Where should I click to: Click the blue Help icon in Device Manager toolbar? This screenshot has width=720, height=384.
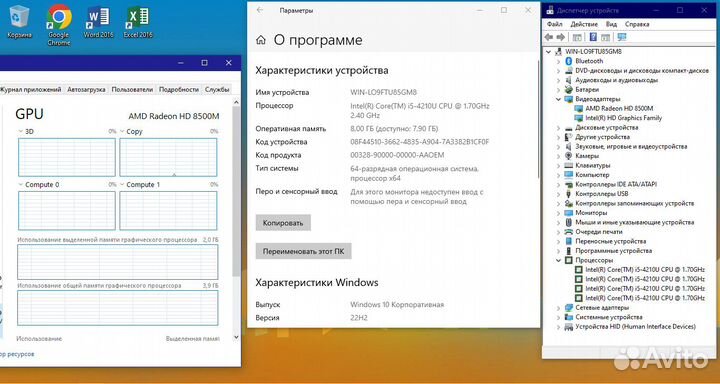pos(593,37)
